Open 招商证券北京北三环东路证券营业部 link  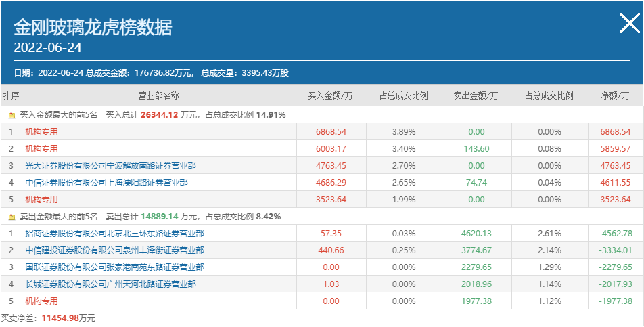[114, 234]
